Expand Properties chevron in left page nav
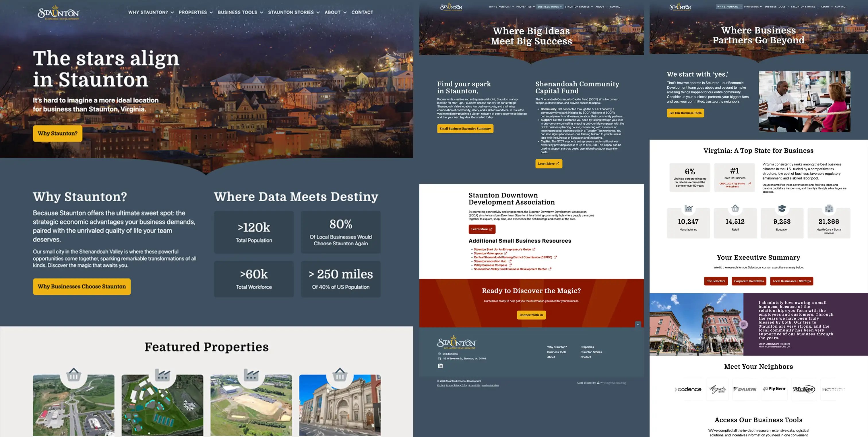 (211, 12)
